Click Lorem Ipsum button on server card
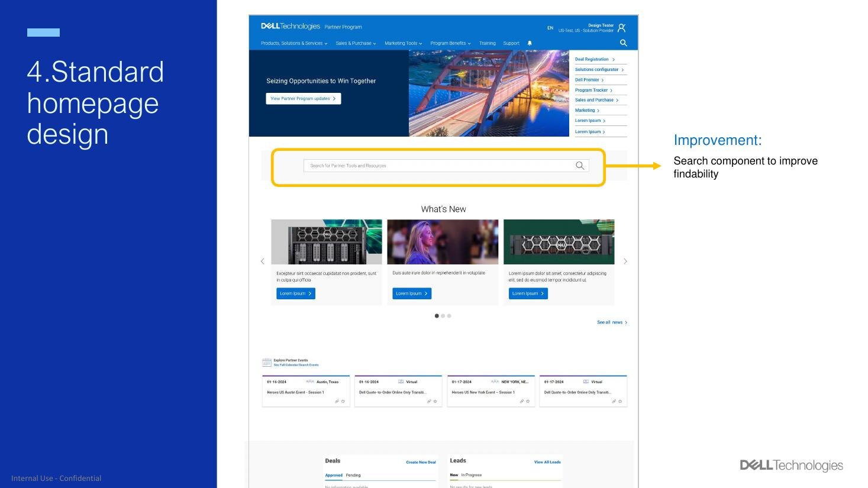Viewport: 868px width, 488px height. (x=296, y=293)
